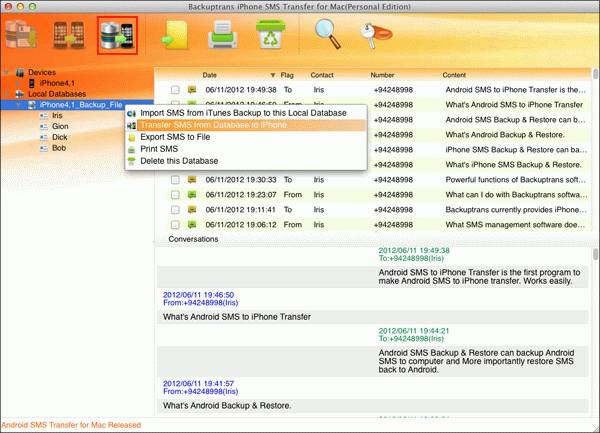Choose Export SMS to File menu entry
600x433 pixels.
pos(246,137)
